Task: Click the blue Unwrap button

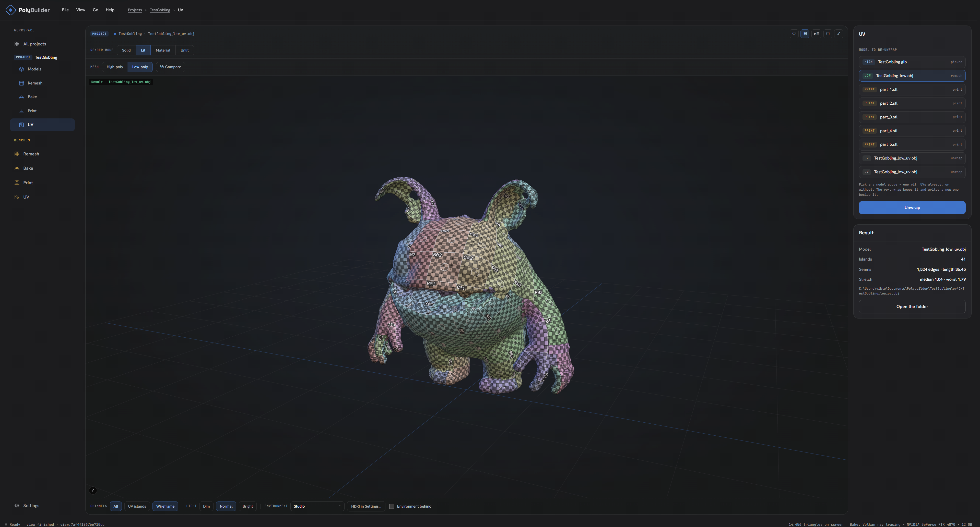Action: [x=912, y=207]
